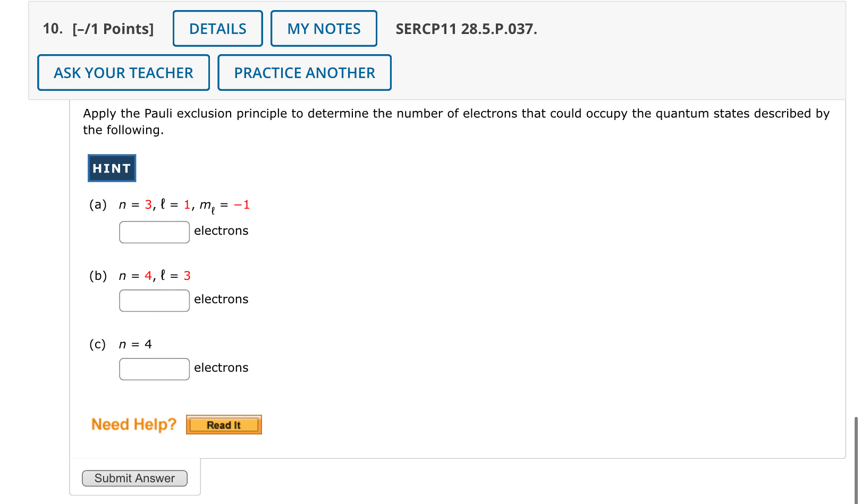Click the answer field for part (c)

tap(154, 369)
